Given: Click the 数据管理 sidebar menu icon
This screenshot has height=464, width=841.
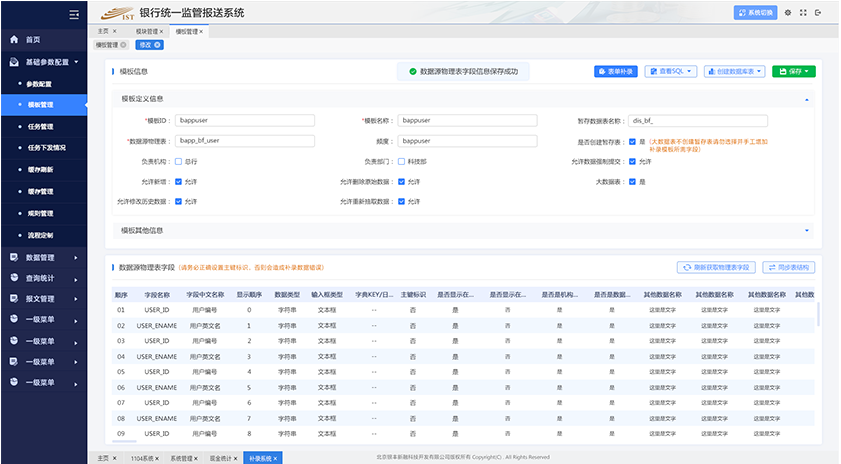Looking at the screenshot, I should point(14,257).
